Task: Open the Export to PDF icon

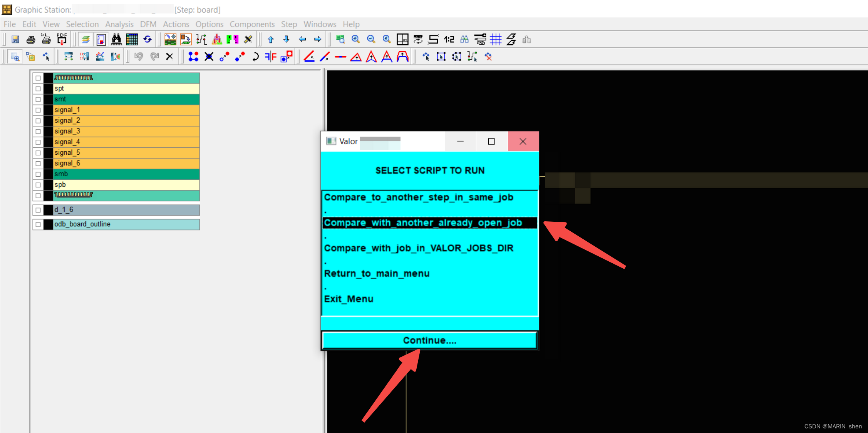Action: (62, 39)
